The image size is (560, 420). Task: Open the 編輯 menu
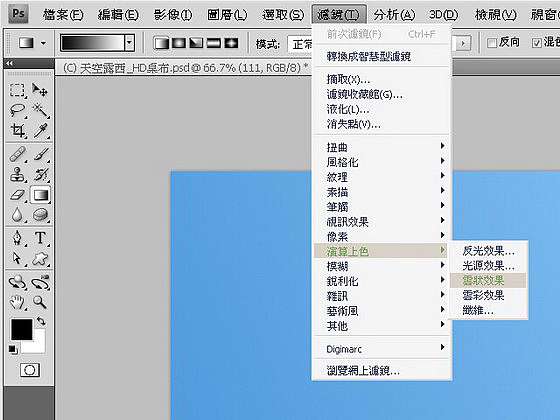118,15
